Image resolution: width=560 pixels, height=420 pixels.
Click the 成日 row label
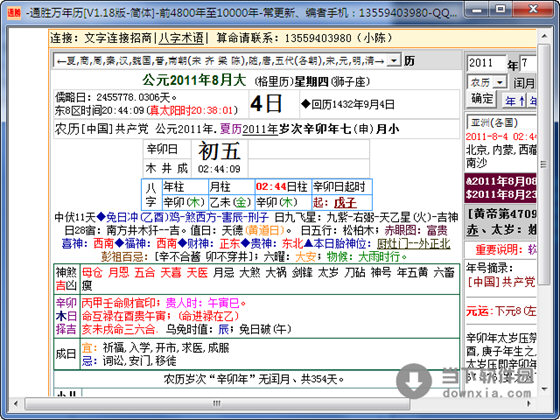pyautogui.click(x=66, y=354)
